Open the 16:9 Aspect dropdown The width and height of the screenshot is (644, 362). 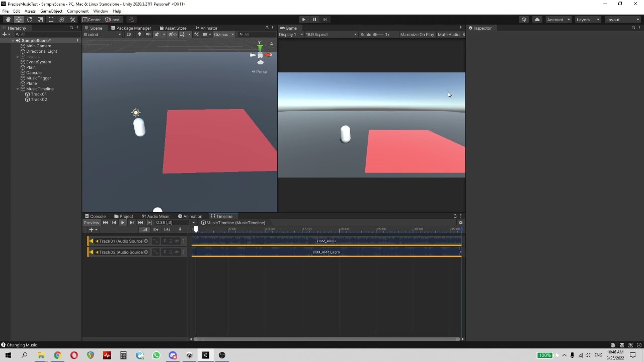pos(331,35)
